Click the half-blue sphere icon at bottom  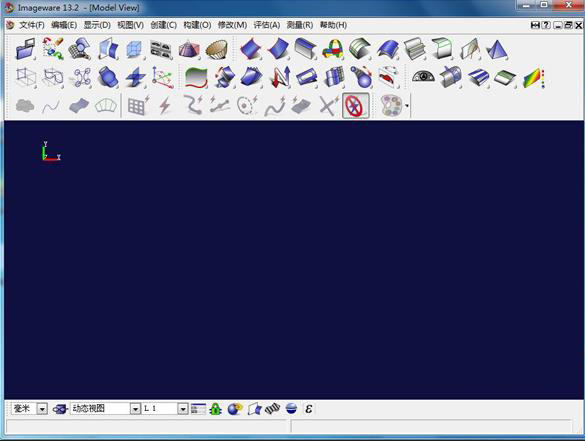pos(291,409)
